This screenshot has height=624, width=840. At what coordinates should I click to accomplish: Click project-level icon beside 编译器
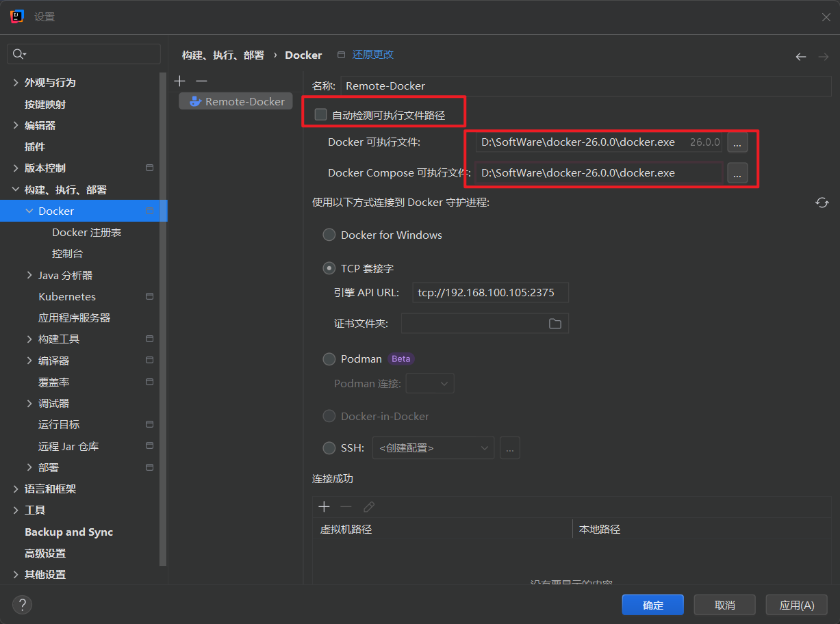(149, 360)
